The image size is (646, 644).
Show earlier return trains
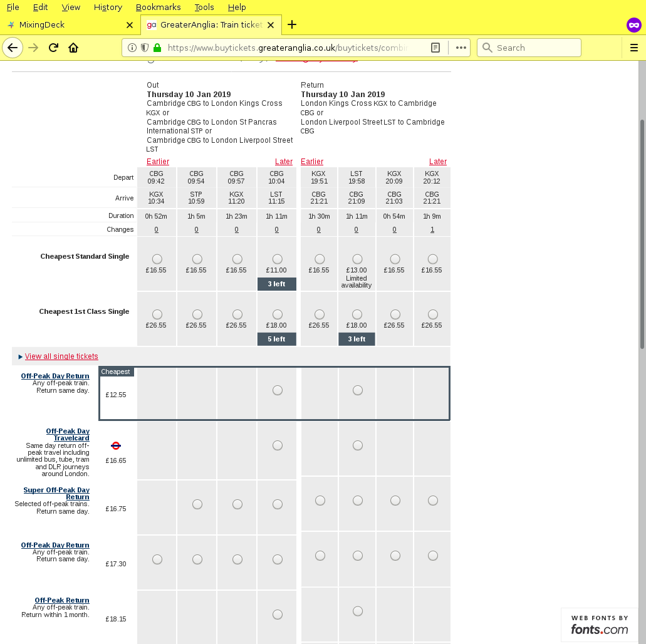coord(312,162)
